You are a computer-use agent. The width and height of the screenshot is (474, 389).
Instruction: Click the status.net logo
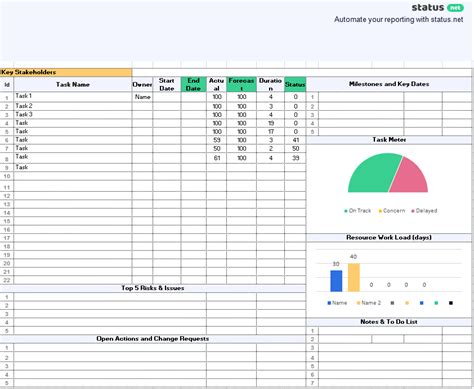(437, 8)
